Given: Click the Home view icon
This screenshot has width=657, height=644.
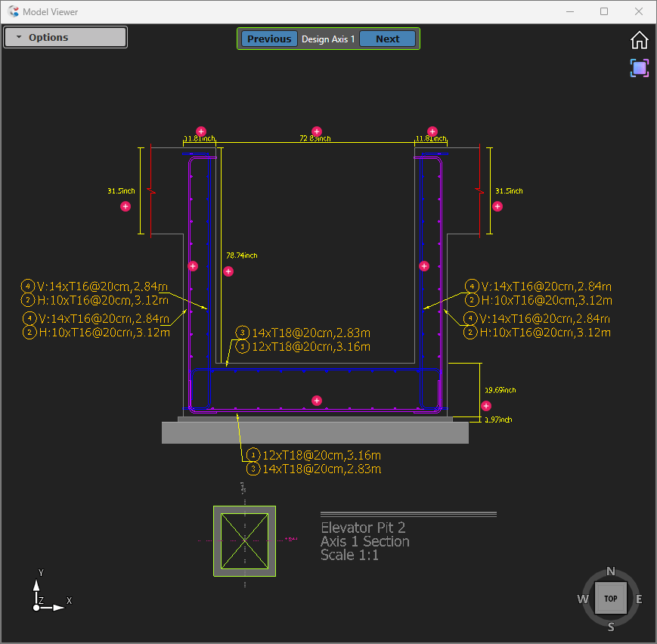Looking at the screenshot, I should pos(640,40).
